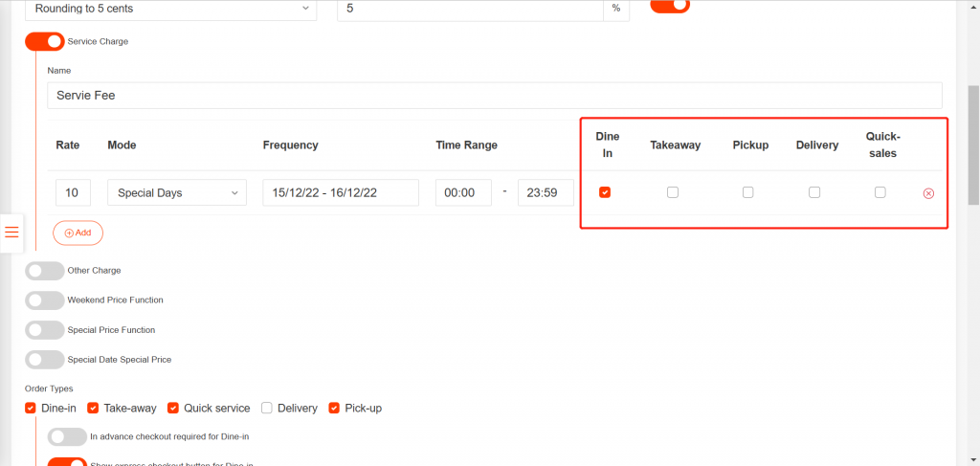Viewport: 980px width, 466px height.
Task: Check the Delivery order type checkbox
Action: 267,409
